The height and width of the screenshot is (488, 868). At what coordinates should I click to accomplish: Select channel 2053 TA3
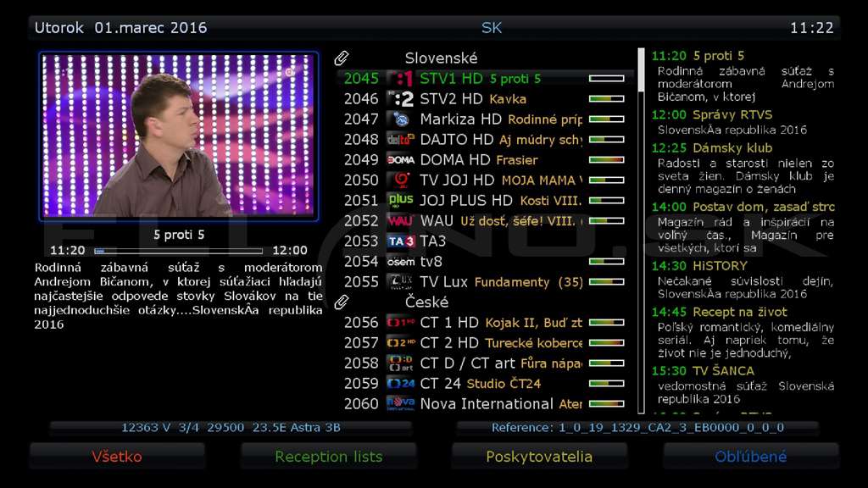tap(484, 241)
